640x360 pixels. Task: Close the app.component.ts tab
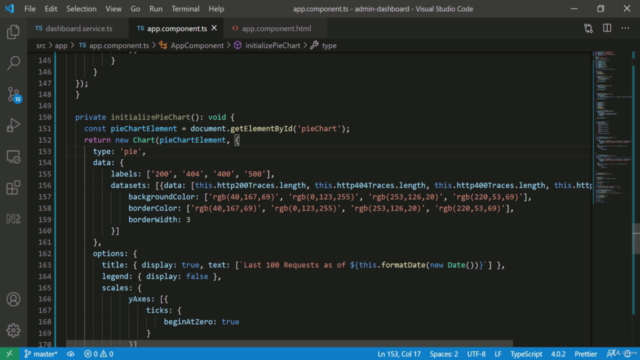coord(214,28)
